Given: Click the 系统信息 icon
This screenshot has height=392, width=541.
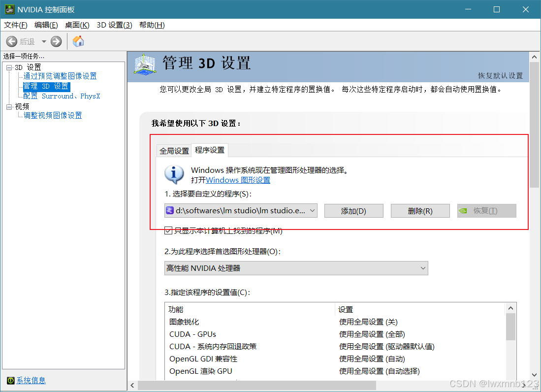Looking at the screenshot, I should pyautogui.click(x=11, y=380).
